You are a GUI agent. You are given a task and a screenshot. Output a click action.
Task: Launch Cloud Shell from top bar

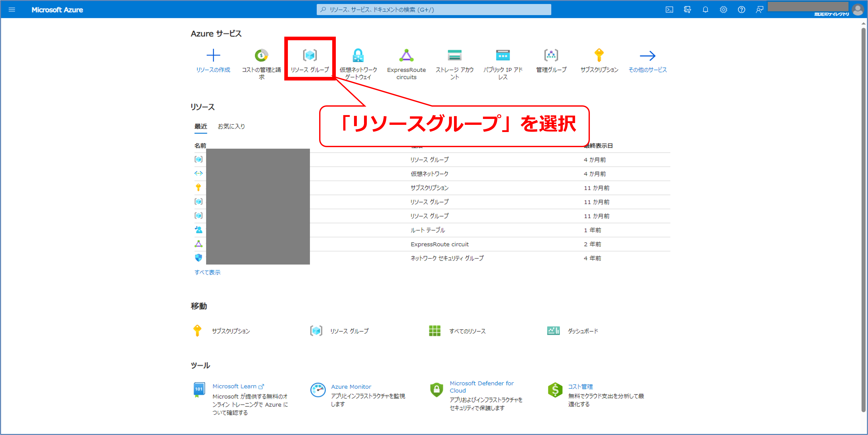point(669,10)
